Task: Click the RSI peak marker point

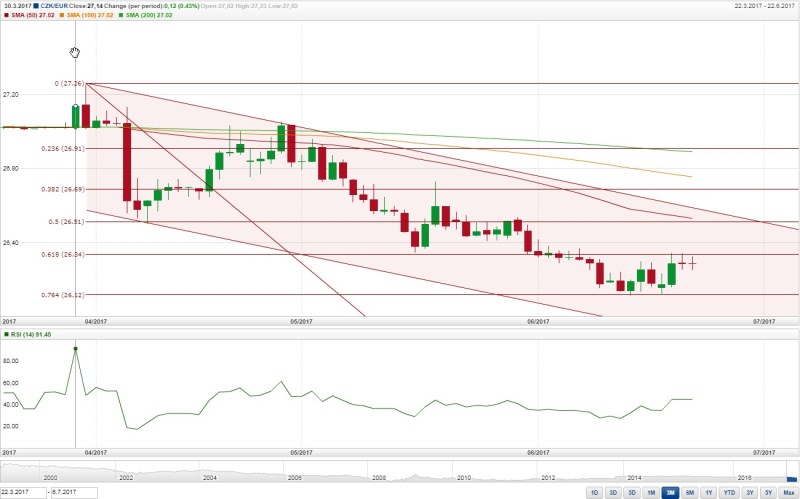Action: (76, 348)
